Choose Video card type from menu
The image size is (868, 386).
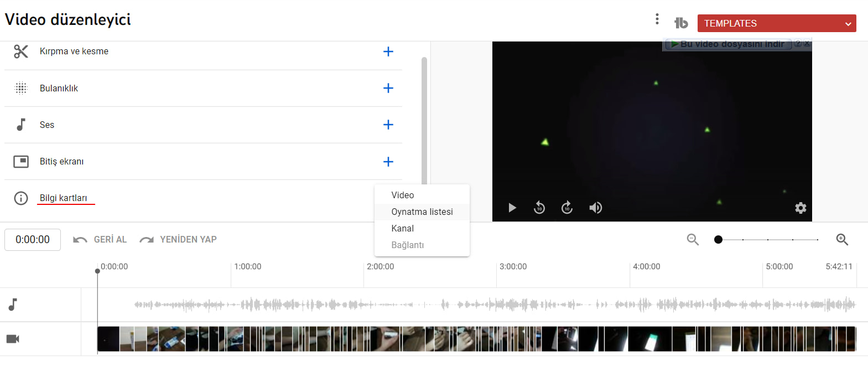pos(402,195)
